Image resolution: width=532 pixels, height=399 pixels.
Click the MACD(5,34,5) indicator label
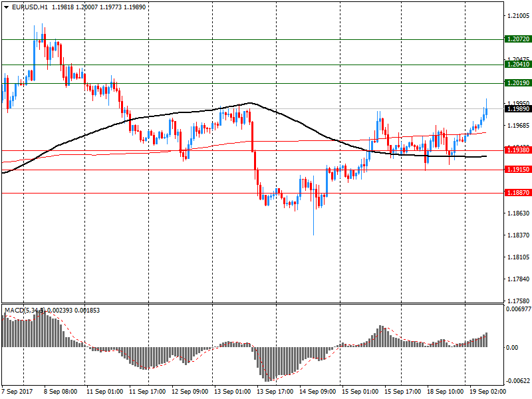pos(25,310)
